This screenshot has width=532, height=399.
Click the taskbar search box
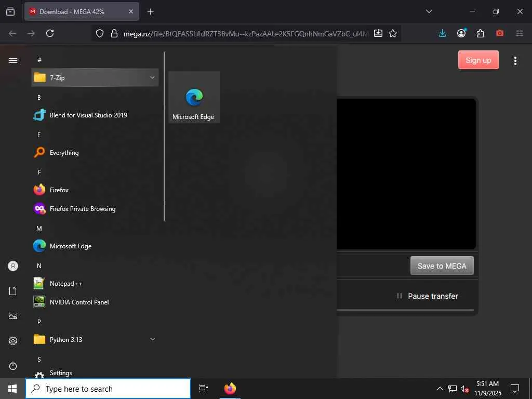click(x=108, y=389)
